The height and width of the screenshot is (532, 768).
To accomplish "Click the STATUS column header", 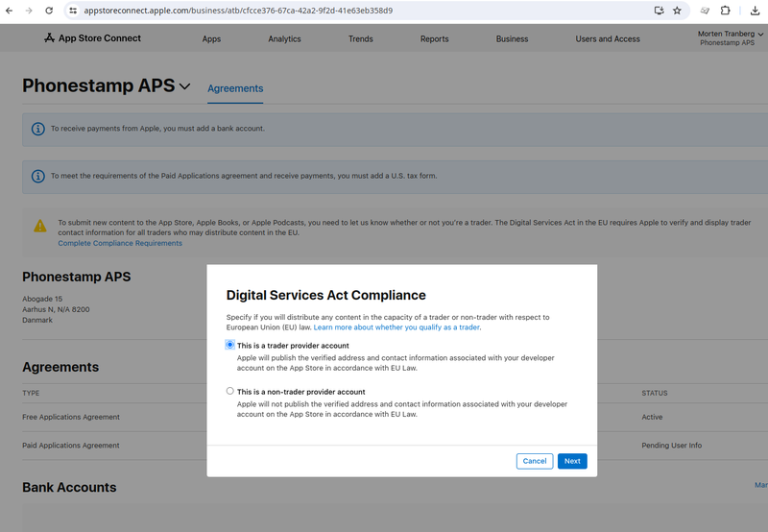I will coord(655,393).
